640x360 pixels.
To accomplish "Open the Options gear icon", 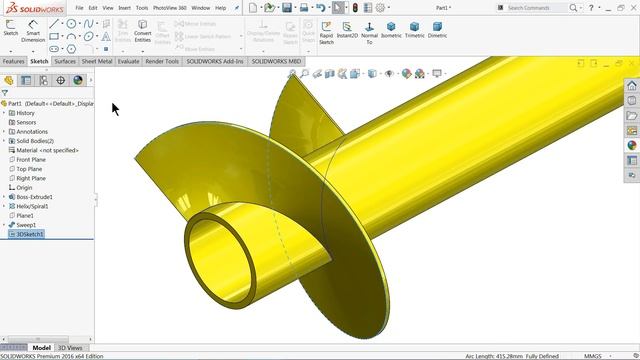I will point(380,7).
